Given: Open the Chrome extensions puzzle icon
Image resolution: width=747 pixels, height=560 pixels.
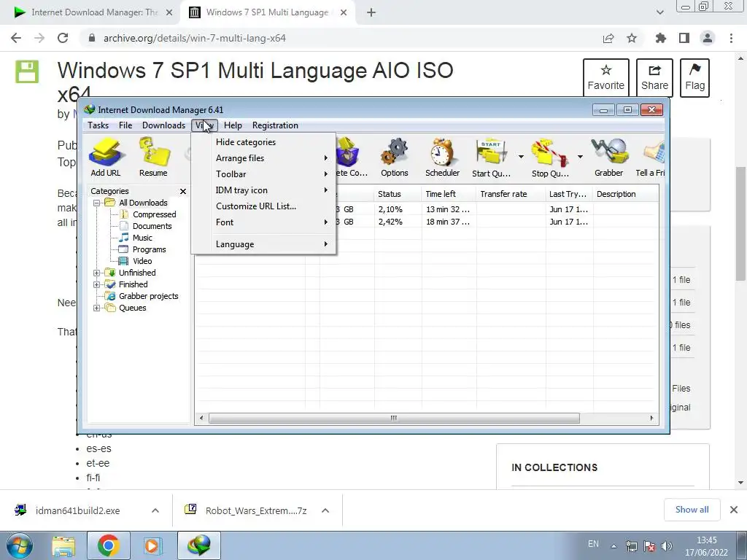Looking at the screenshot, I should [x=661, y=38].
